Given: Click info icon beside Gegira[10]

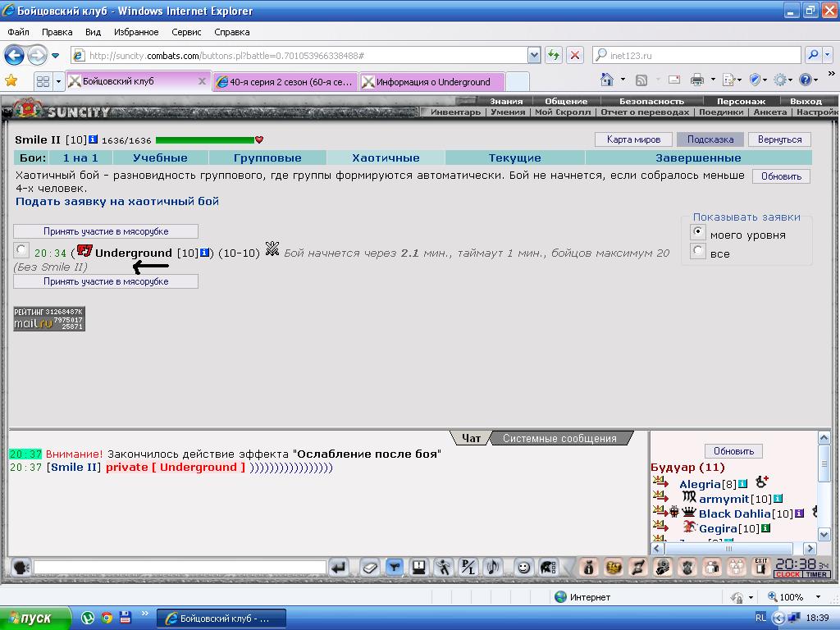Looking at the screenshot, I should (765, 528).
